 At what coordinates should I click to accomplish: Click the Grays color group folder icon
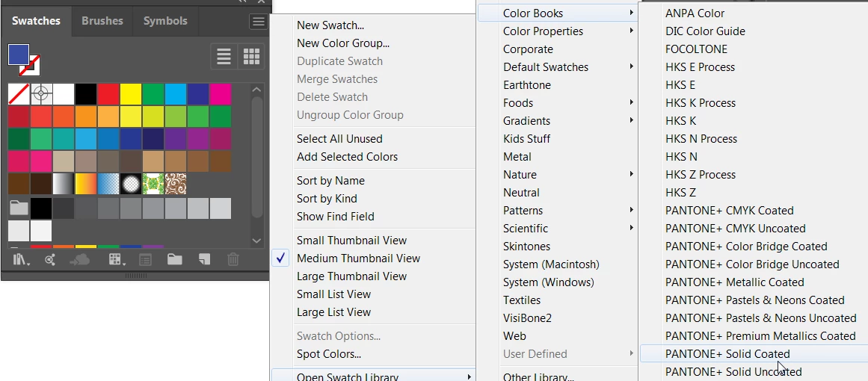point(19,208)
